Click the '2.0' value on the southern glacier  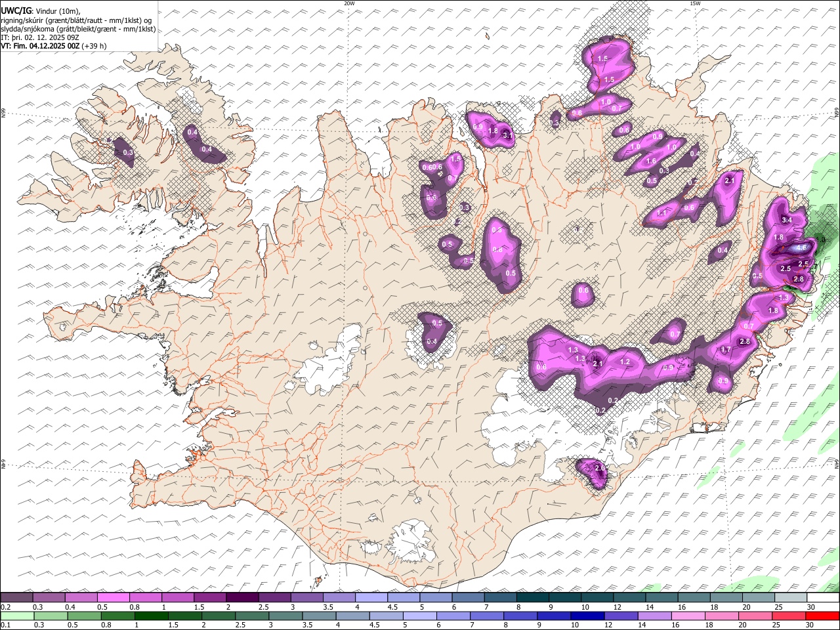tap(599, 468)
